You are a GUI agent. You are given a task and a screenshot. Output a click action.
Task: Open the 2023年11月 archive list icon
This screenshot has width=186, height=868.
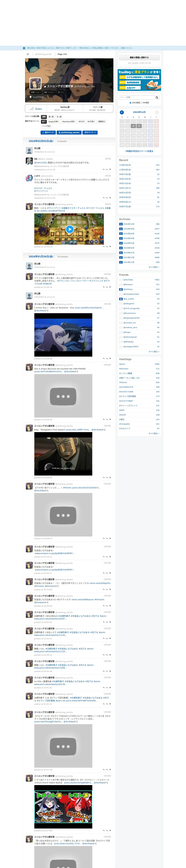point(121,262)
